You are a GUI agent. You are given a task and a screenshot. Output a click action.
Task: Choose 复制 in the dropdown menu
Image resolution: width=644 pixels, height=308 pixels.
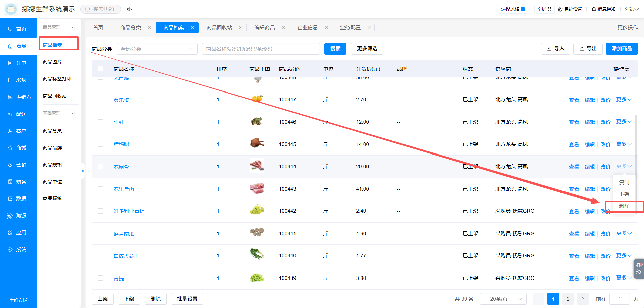pos(624,183)
